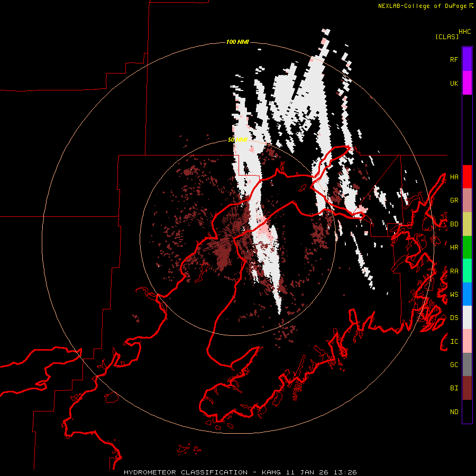This screenshot has width=476, height=476.
Task: Click the WS legend label
Action: pos(454,295)
